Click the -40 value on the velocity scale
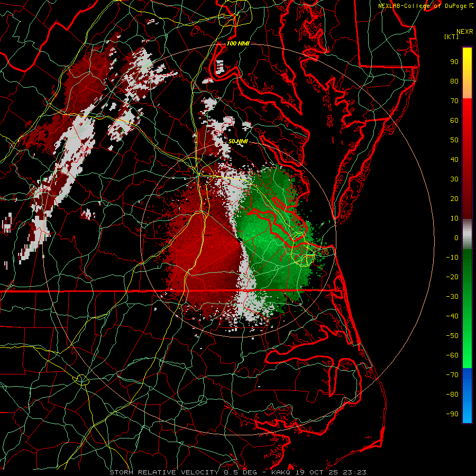 [x=452, y=316]
